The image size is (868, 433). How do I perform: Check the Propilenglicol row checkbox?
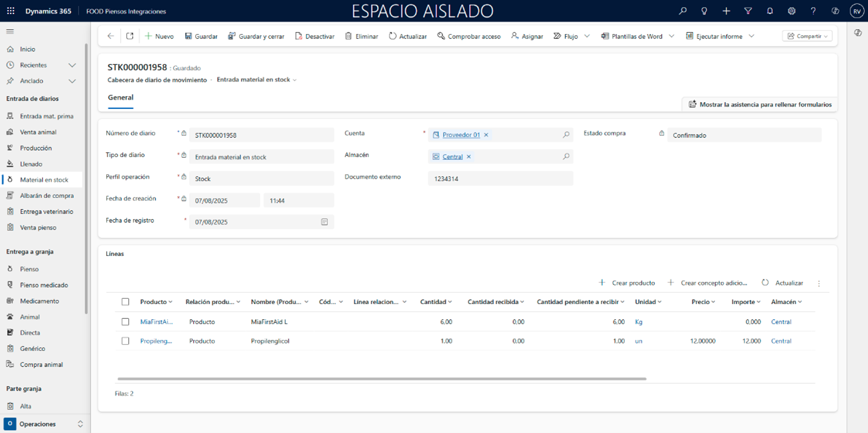tap(125, 341)
